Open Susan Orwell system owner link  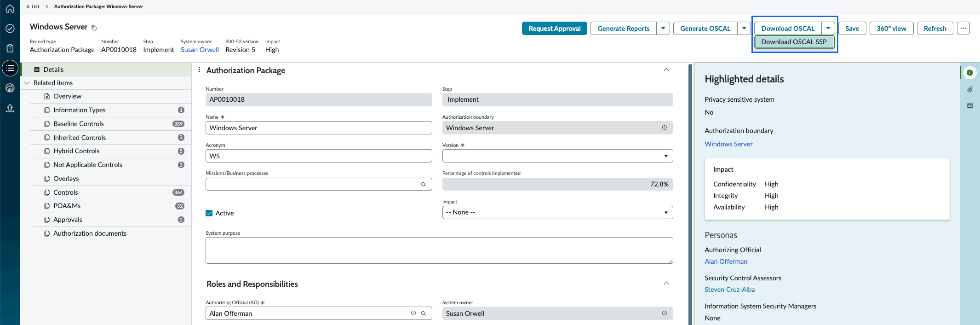[x=200, y=50]
